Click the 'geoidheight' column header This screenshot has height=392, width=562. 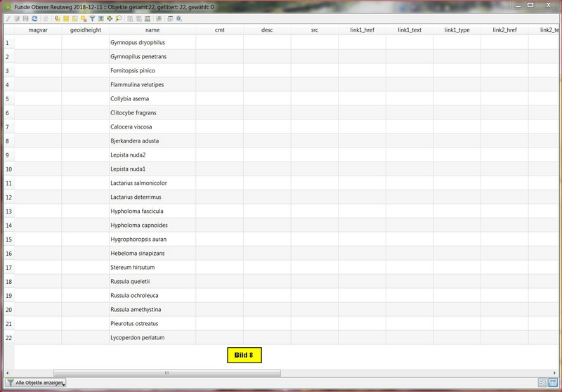(85, 31)
